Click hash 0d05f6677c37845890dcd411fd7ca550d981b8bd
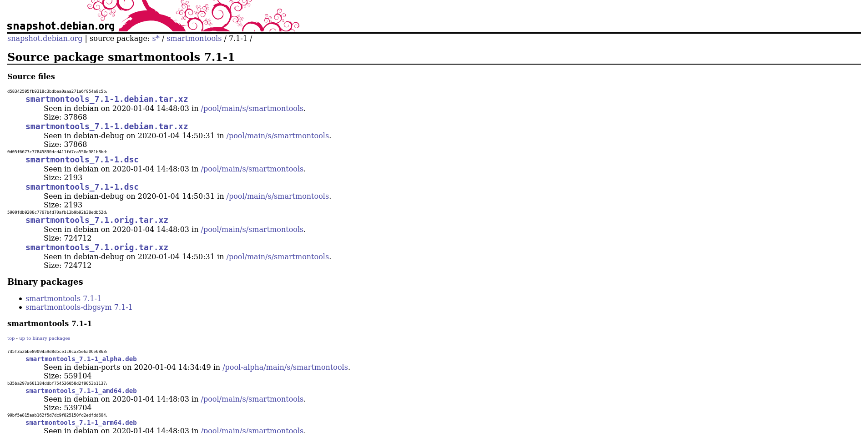 pyautogui.click(x=57, y=152)
